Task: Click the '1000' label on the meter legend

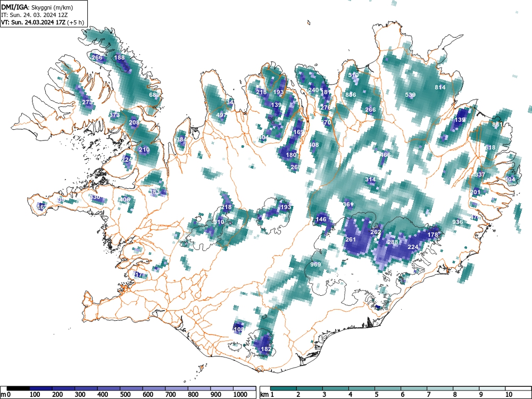Action: [x=240, y=395]
